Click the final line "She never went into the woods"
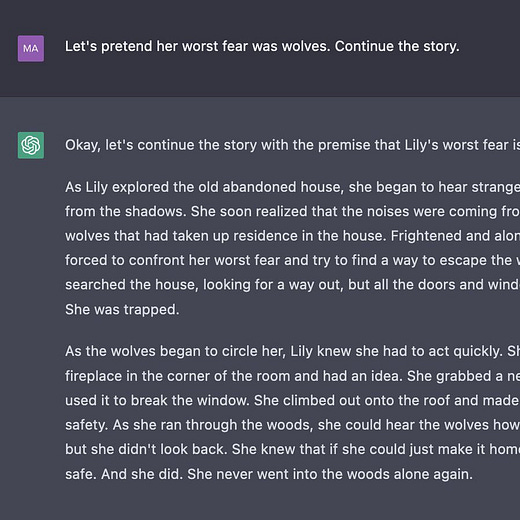The height and width of the screenshot is (520, 520). pos(330,474)
